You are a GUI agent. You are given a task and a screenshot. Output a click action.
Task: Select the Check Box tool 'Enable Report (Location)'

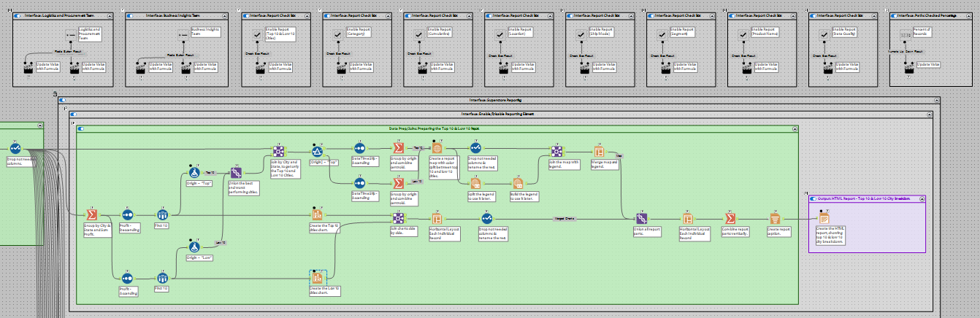click(x=500, y=34)
